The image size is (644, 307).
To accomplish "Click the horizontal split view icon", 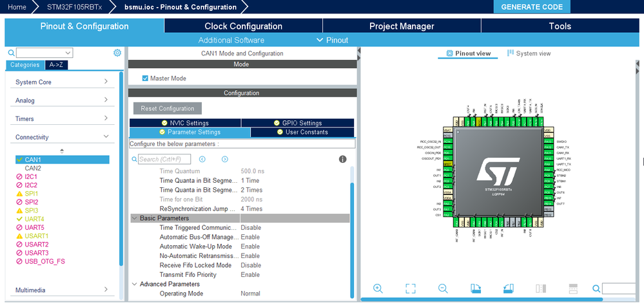I will point(573,288).
